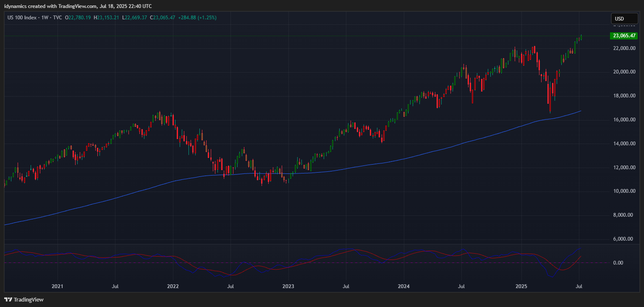Click the green 23,065.47 current price label

pos(625,36)
